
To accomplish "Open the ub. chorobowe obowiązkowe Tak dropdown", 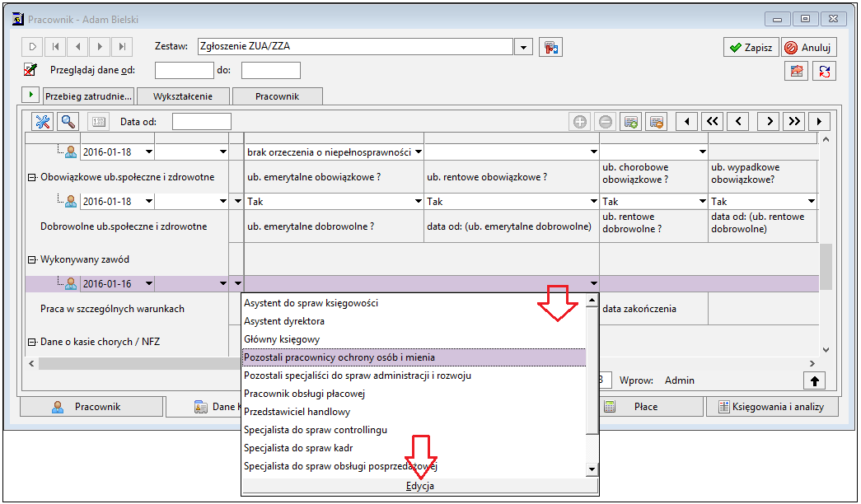I will (x=702, y=202).
